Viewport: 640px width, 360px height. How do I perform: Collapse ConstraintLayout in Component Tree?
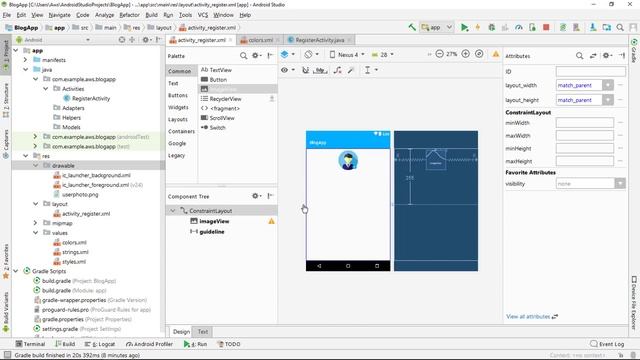pos(173,211)
